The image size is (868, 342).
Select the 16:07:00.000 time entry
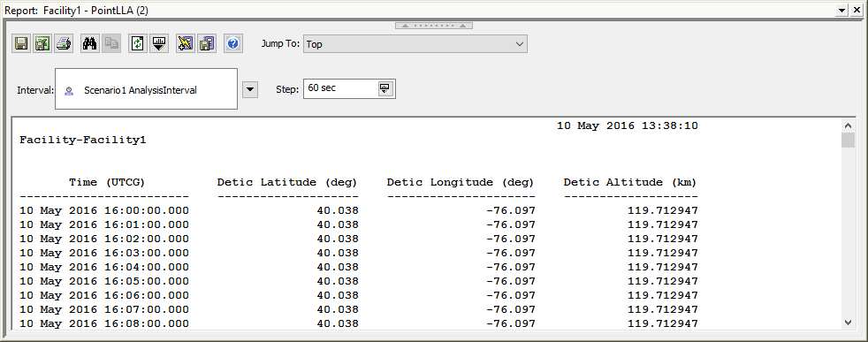pyautogui.click(x=104, y=309)
